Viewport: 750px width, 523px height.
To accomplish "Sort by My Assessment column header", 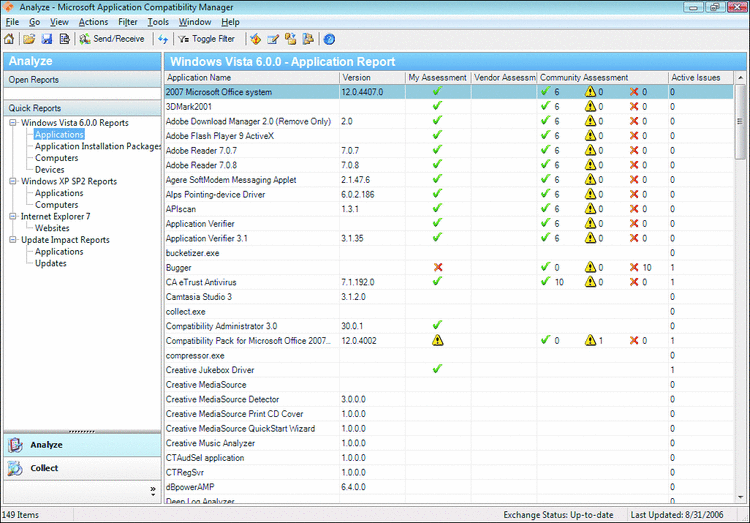I will 438,78.
